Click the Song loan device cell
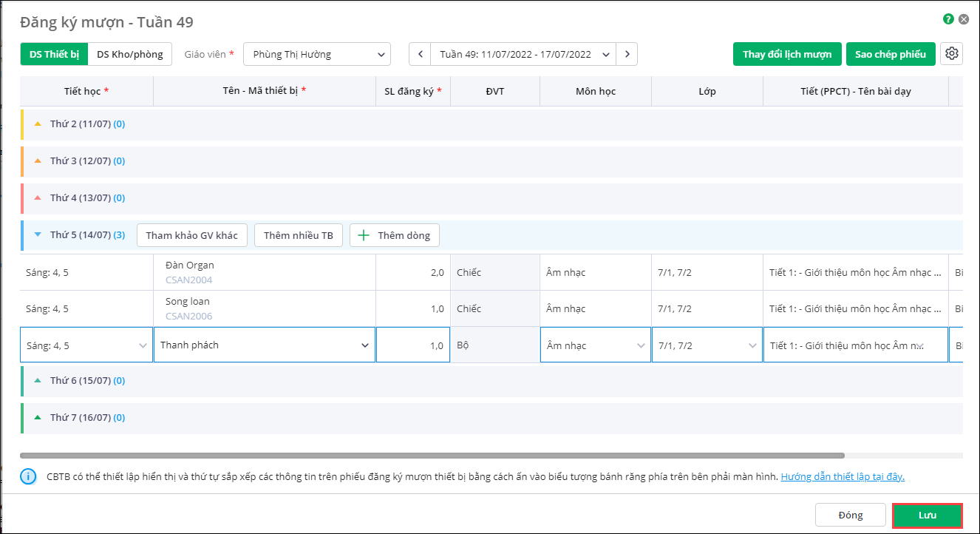 click(265, 308)
